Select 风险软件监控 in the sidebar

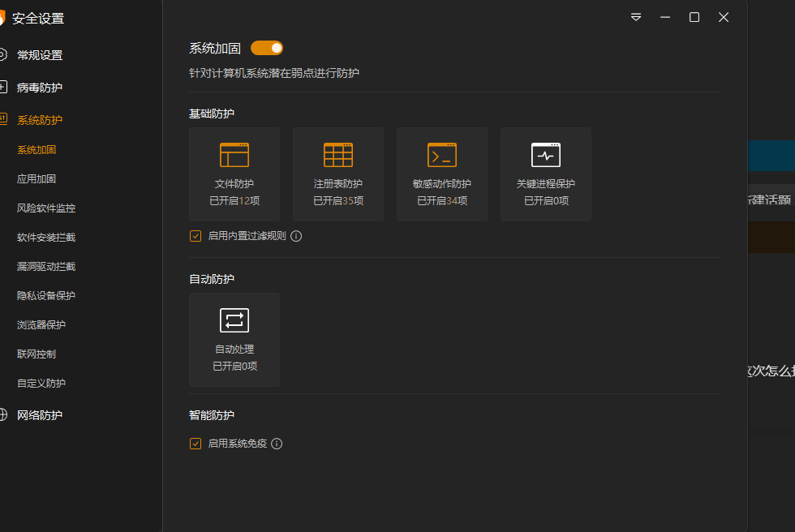pos(46,208)
